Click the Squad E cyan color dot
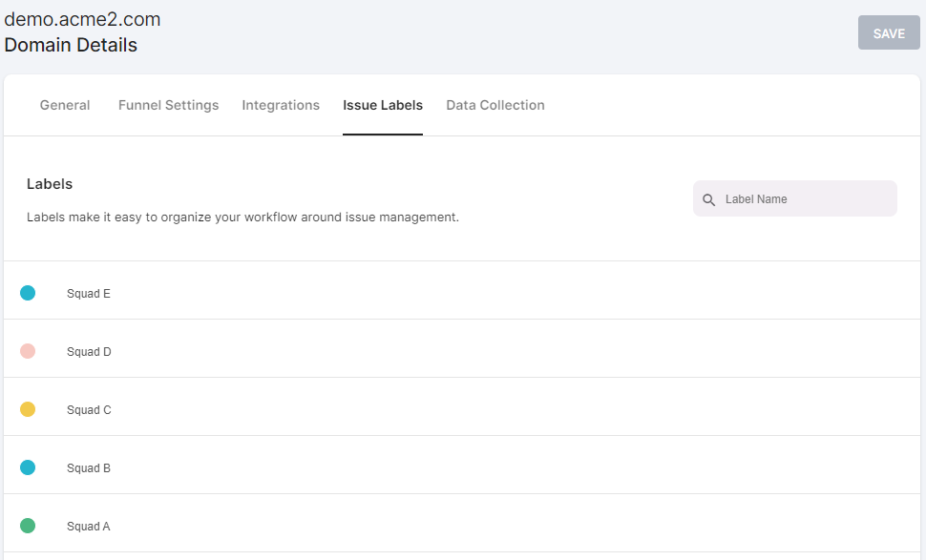The height and width of the screenshot is (560, 926). click(28, 293)
